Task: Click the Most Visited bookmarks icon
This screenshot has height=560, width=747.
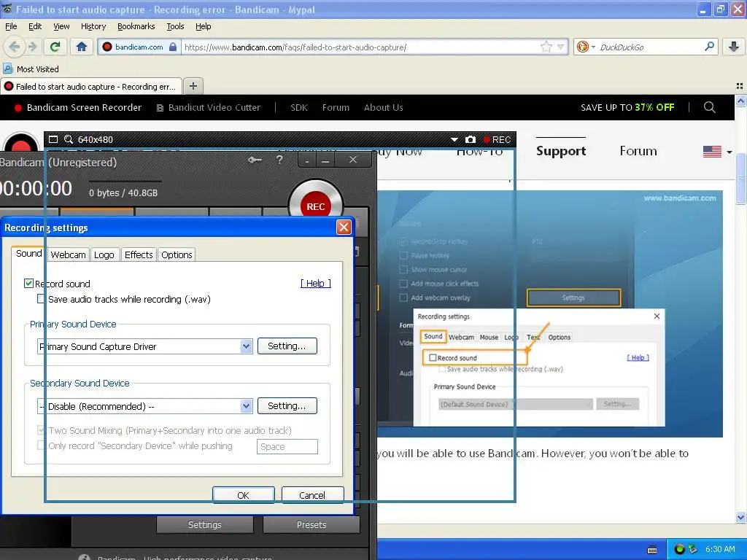Action: coord(7,69)
